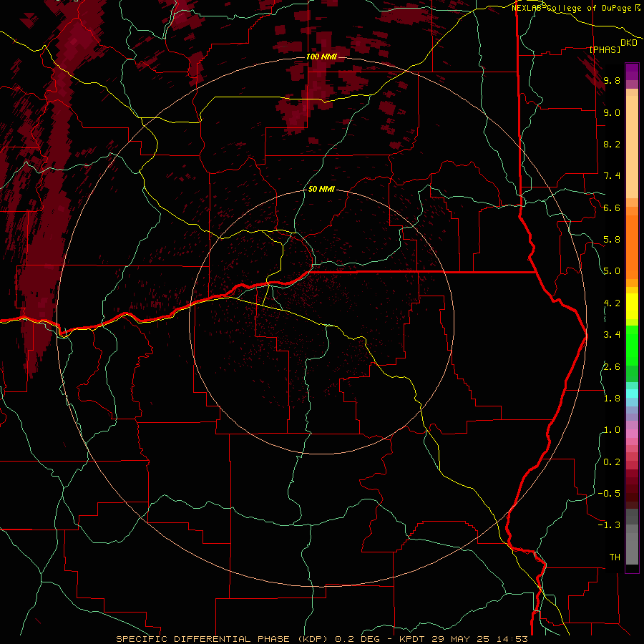Click the 1.0 value on the scale
Image resolution: width=644 pixels, height=644 pixels.
[612, 430]
